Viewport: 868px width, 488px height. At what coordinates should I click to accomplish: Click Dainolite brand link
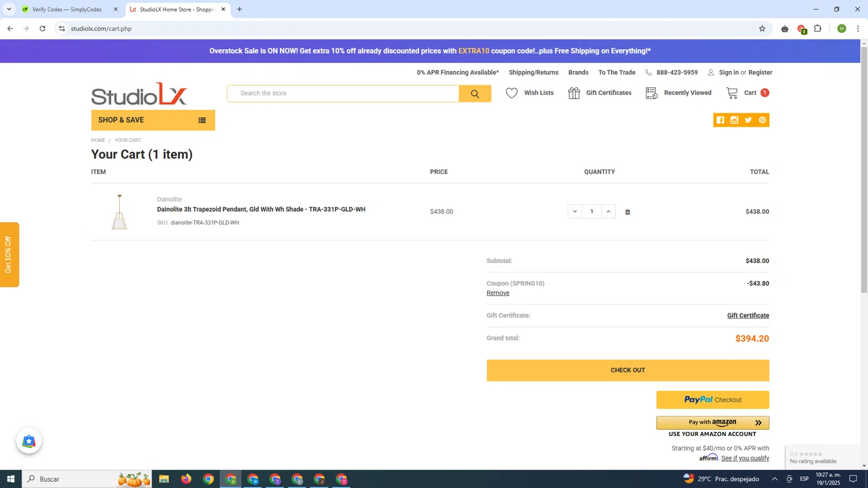click(169, 199)
